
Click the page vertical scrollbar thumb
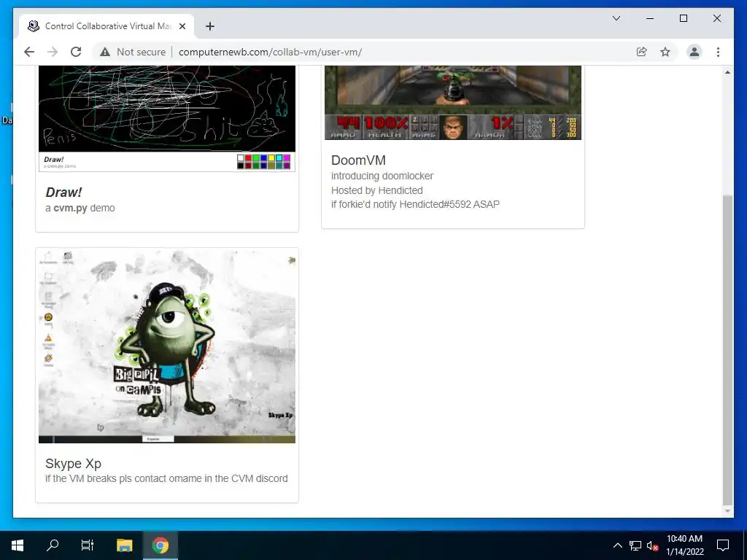727,349
